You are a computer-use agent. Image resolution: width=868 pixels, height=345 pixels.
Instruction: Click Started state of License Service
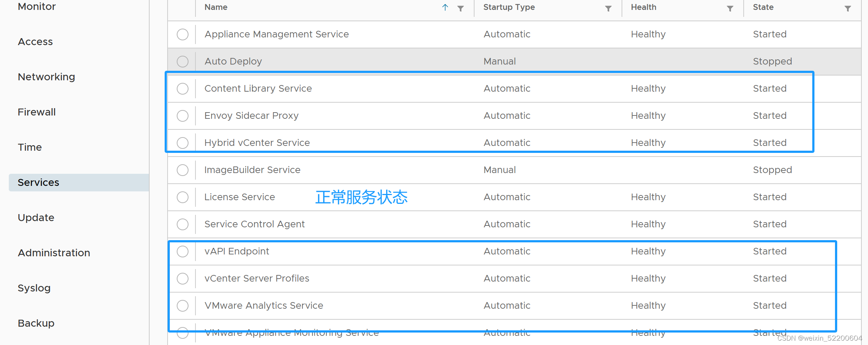(x=770, y=197)
